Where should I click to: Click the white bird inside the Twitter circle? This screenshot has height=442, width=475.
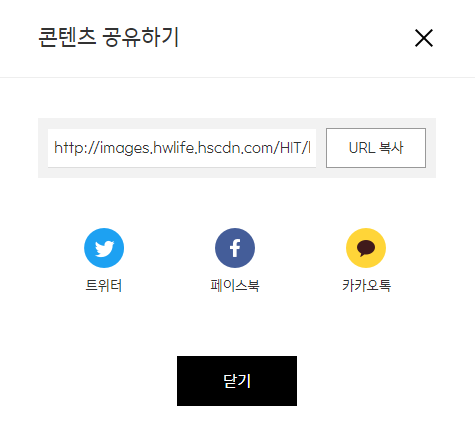(x=104, y=249)
